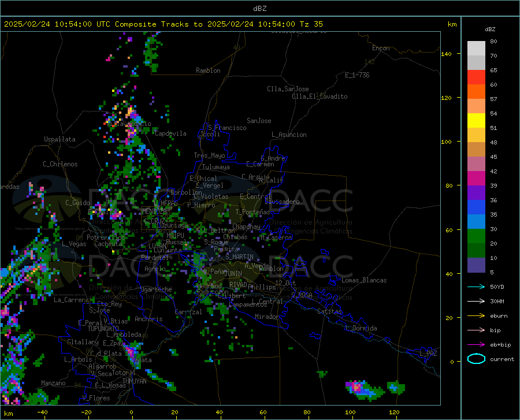Click the cyan 50YD arrow in legend

[x=476, y=287]
